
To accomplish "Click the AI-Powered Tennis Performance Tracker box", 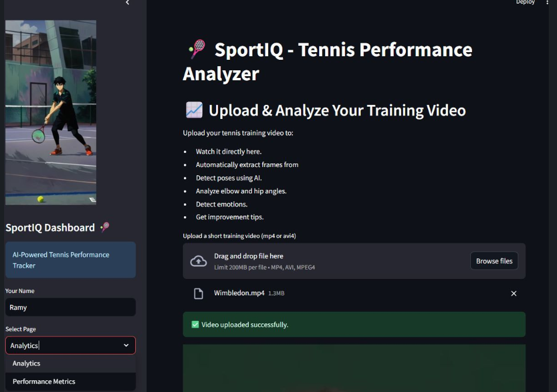I will pyautogui.click(x=70, y=260).
